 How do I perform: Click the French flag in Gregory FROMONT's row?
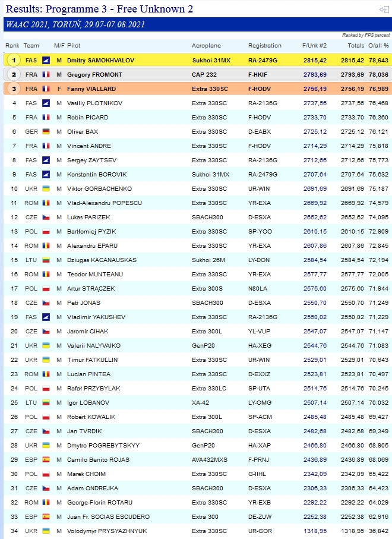click(46, 75)
